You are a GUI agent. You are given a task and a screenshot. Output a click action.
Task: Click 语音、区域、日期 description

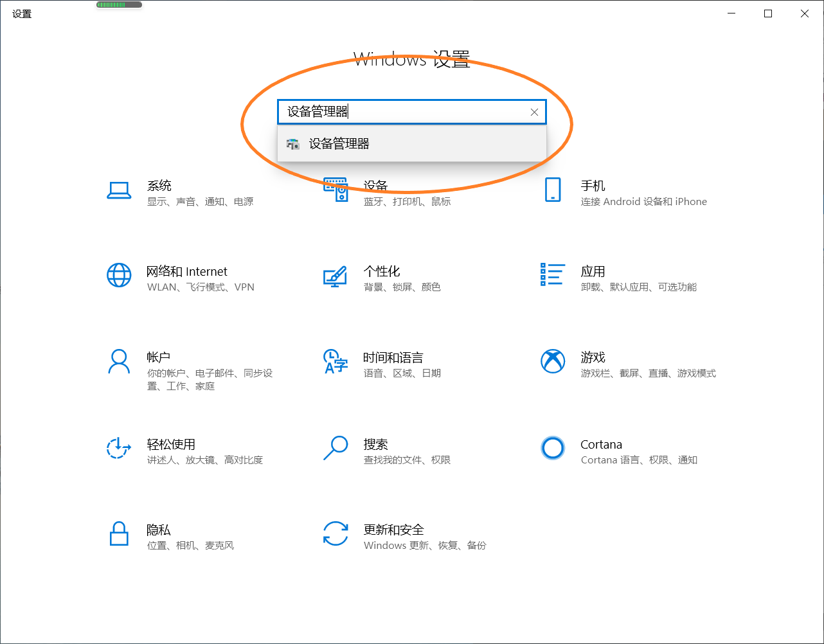coord(402,373)
